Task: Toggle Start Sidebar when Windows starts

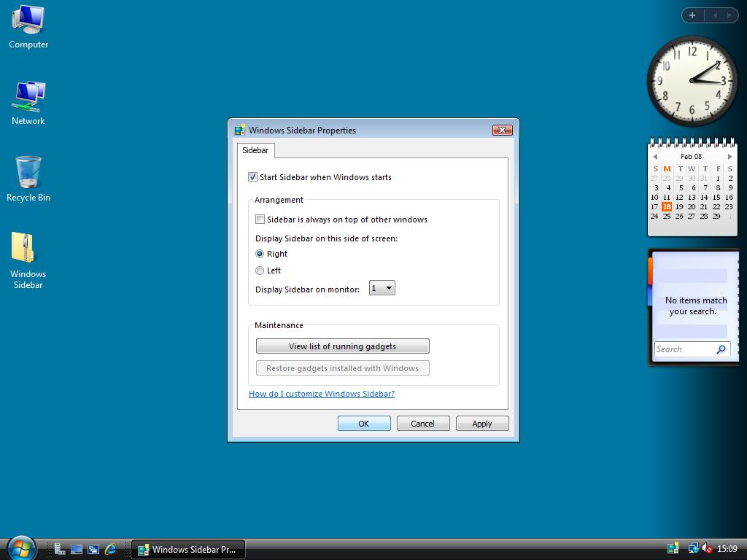Action: 252,177
